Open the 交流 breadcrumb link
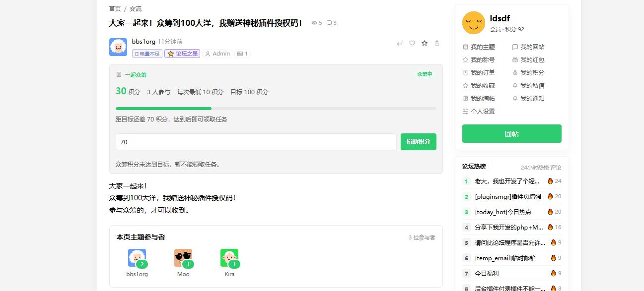 pyautogui.click(x=136, y=9)
